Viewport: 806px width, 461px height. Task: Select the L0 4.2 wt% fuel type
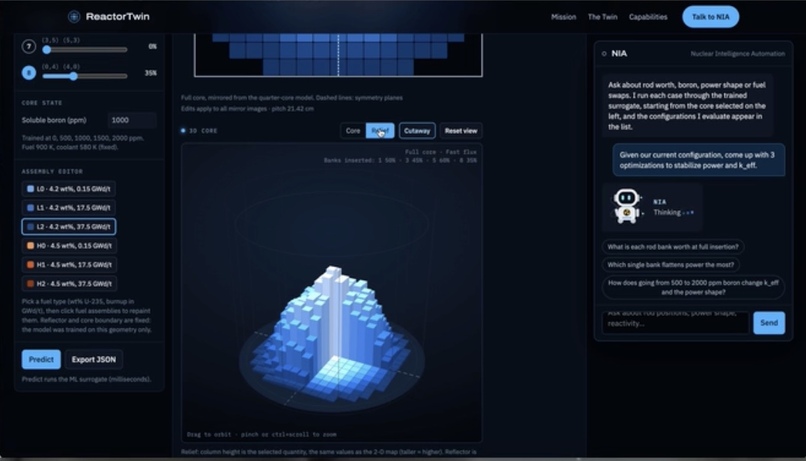tap(68, 189)
